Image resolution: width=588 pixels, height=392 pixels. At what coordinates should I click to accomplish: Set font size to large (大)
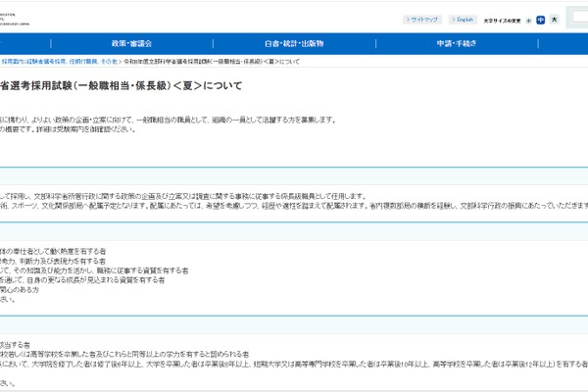555,20
